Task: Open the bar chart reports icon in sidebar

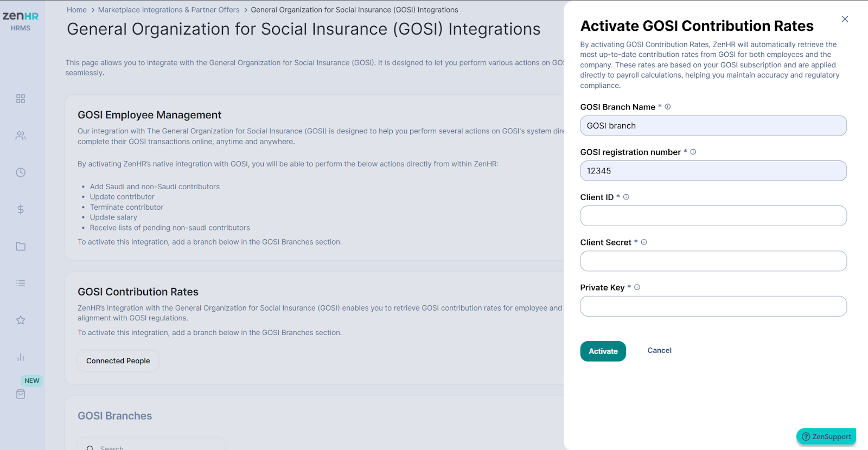Action: click(21, 357)
